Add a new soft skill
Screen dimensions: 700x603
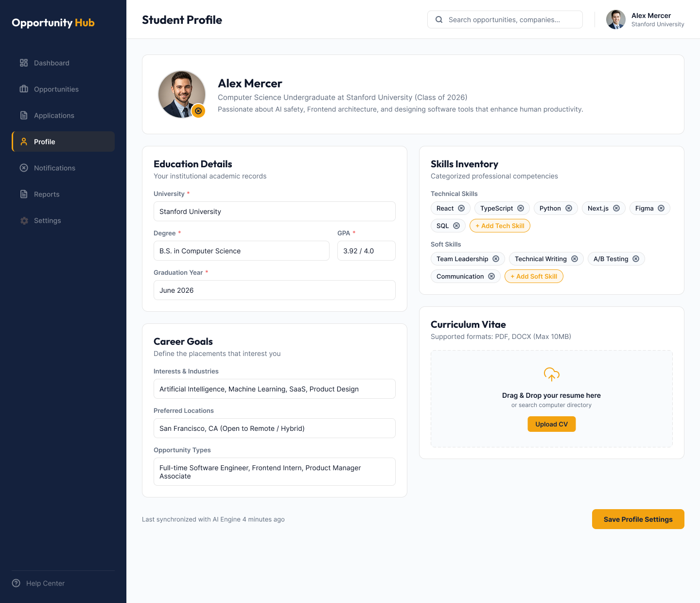[534, 276]
